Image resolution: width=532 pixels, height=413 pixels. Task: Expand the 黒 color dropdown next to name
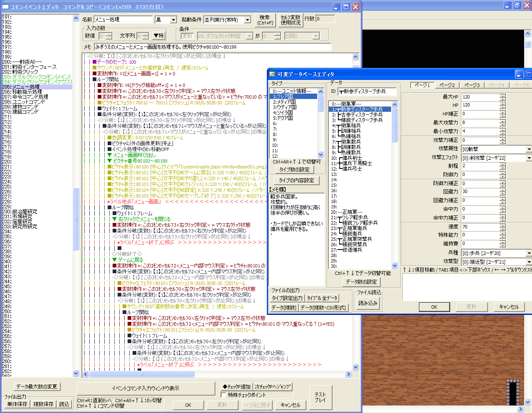click(x=173, y=20)
